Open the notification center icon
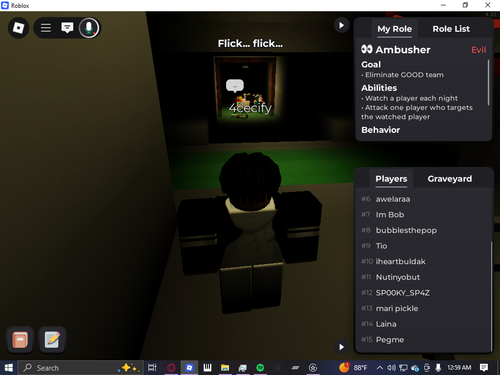The image size is (500, 375). [x=484, y=368]
